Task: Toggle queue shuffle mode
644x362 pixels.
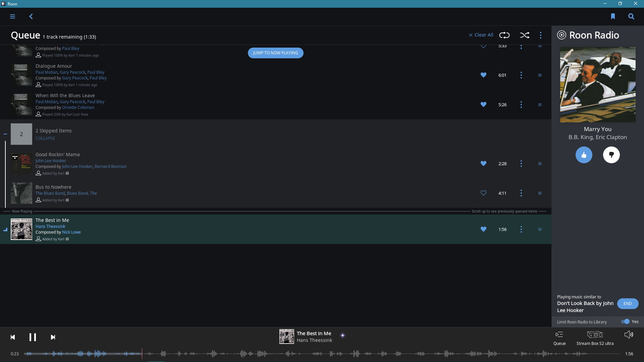Action: pos(525,35)
